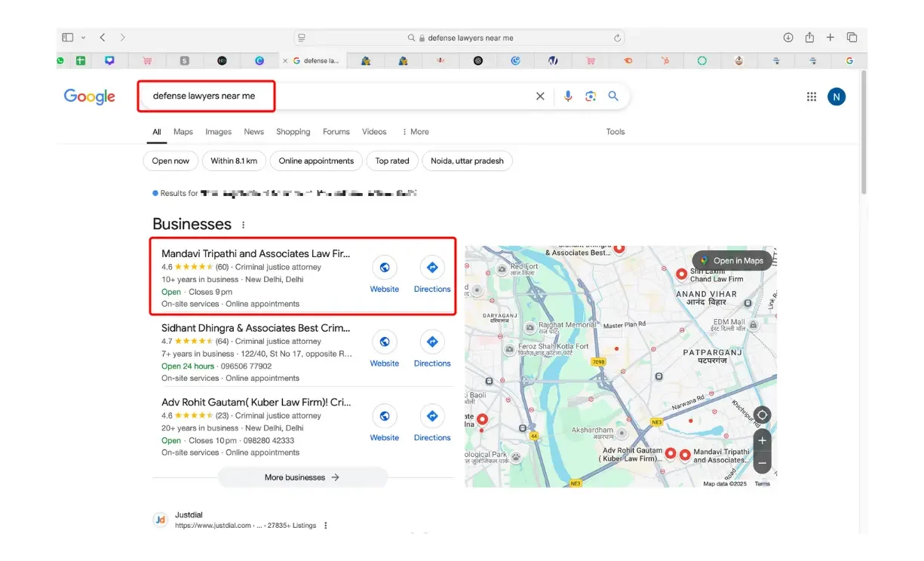
Task: Click the 'More businesses' button
Action: (x=302, y=477)
